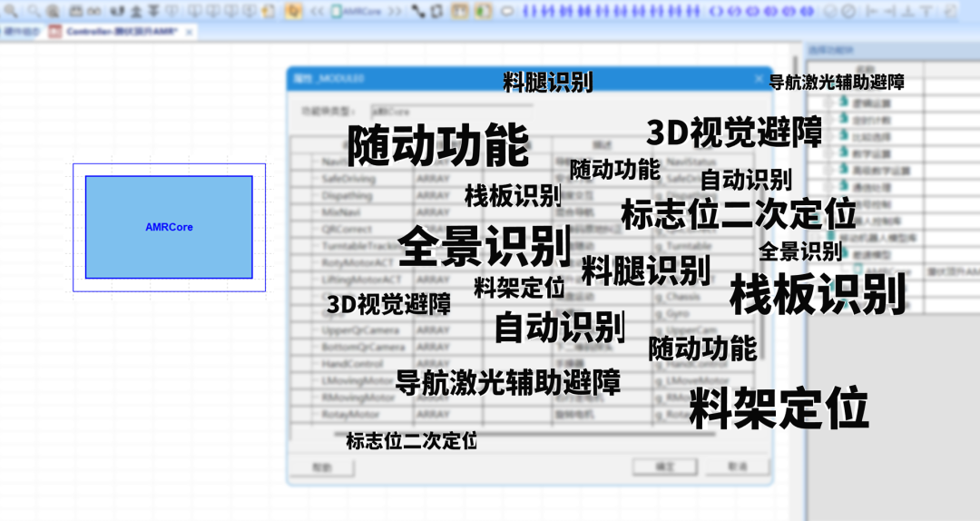Navigate back with the << arrows
The width and height of the screenshot is (980, 521).
click(x=317, y=12)
